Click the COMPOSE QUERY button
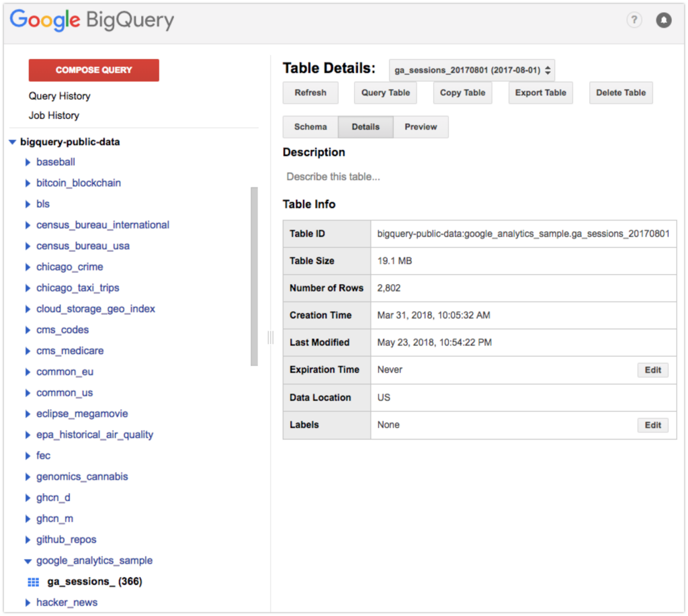Screen dimensions: 688x616 click(94, 71)
